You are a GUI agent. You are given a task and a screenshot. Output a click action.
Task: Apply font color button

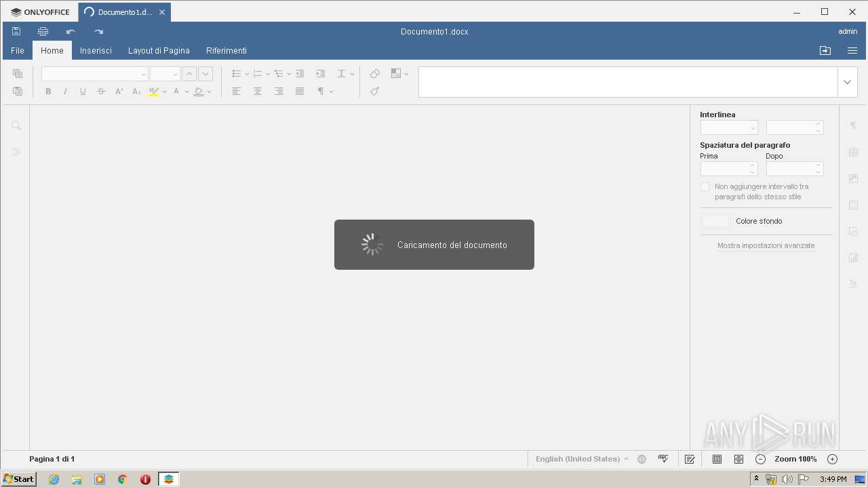click(176, 91)
